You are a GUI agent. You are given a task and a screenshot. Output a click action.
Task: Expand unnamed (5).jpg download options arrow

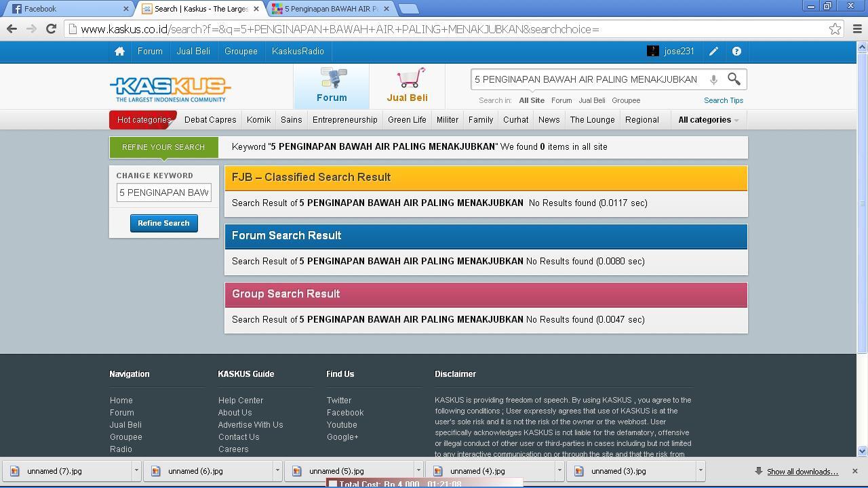418,471
